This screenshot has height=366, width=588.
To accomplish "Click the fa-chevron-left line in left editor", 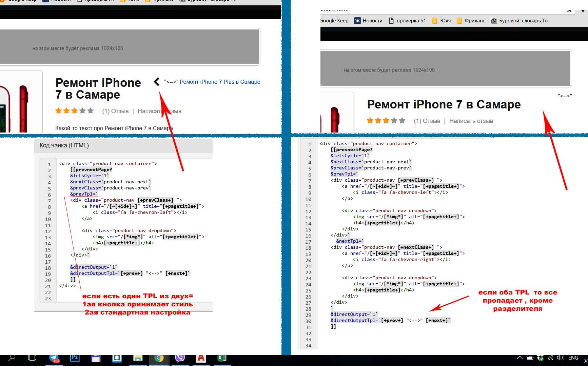I will click(140, 212).
